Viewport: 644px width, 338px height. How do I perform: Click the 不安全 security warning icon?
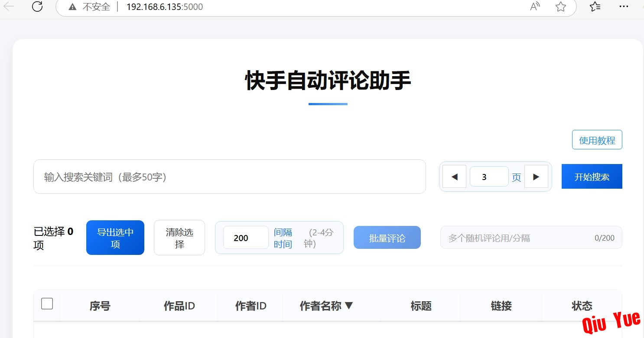(72, 7)
